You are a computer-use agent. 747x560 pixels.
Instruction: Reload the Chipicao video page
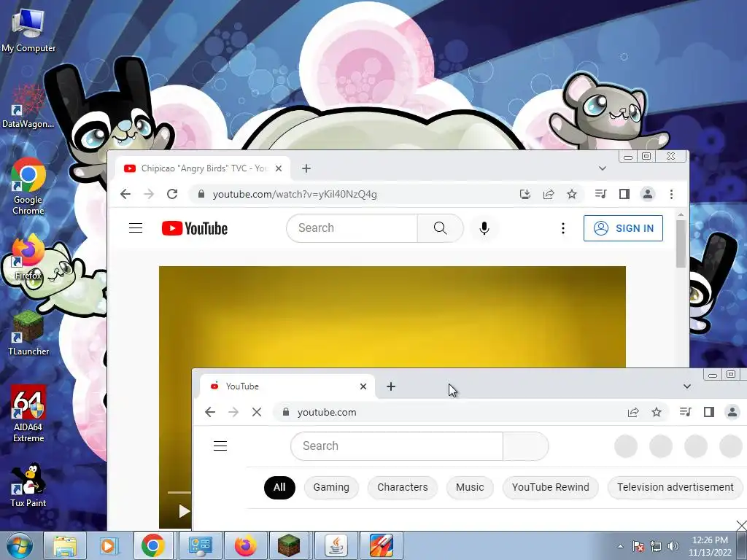pyautogui.click(x=172, y=194)
